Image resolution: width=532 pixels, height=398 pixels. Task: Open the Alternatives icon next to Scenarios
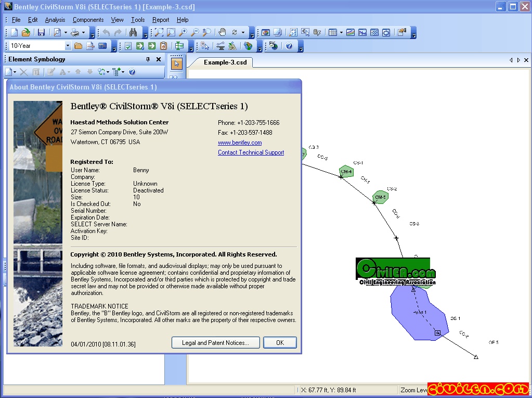pos(90,46)
